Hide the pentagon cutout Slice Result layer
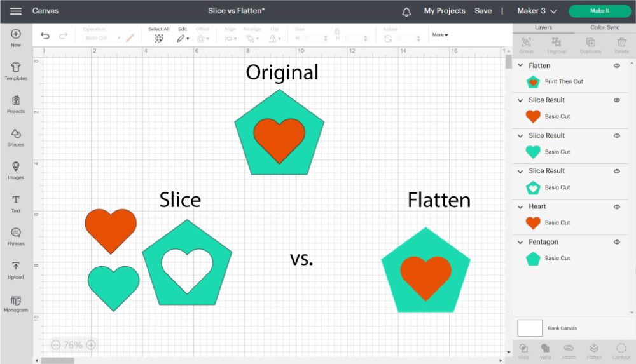Viewport: 636px width, 364px height. (616, 171)
